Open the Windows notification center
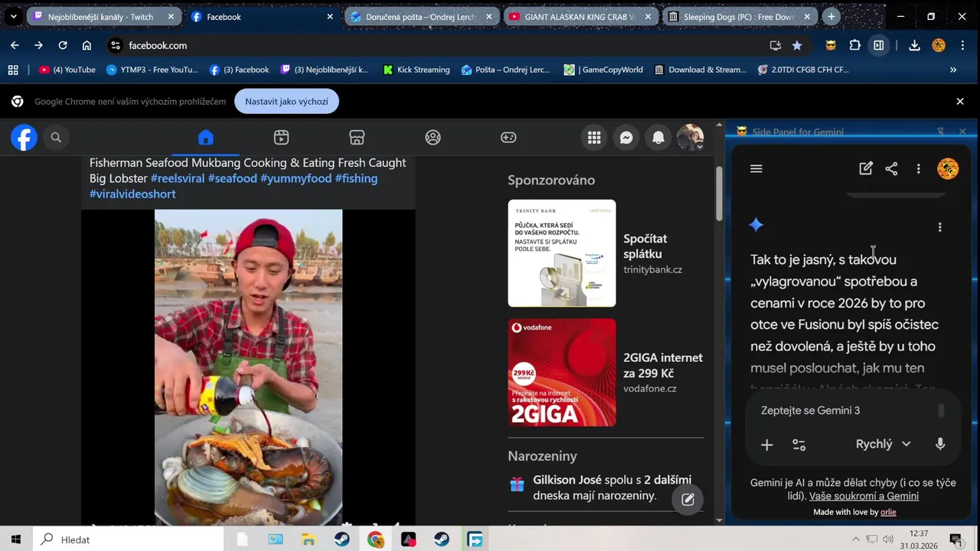This screenshot has height=551, width=980. coord(957,540)
